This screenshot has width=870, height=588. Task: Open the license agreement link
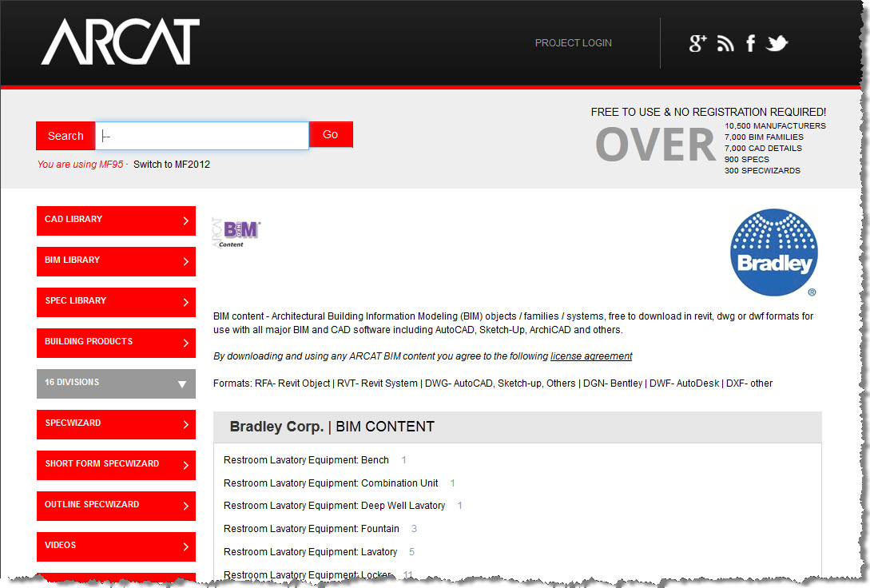click(591, 356)
